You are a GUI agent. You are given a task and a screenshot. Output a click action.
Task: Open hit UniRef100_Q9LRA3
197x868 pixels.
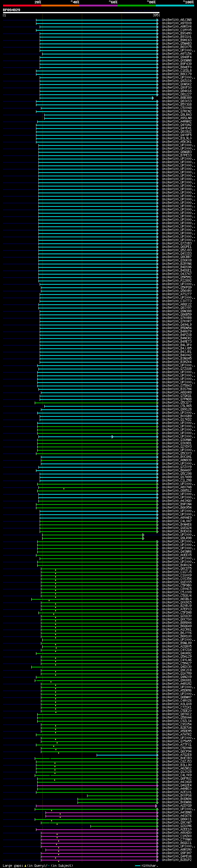click(x=177, y=115)
